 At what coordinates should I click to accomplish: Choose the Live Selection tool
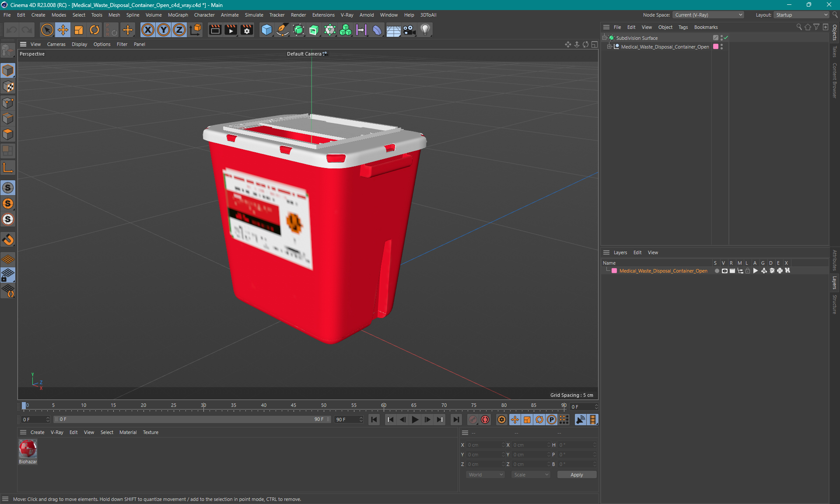47,30
